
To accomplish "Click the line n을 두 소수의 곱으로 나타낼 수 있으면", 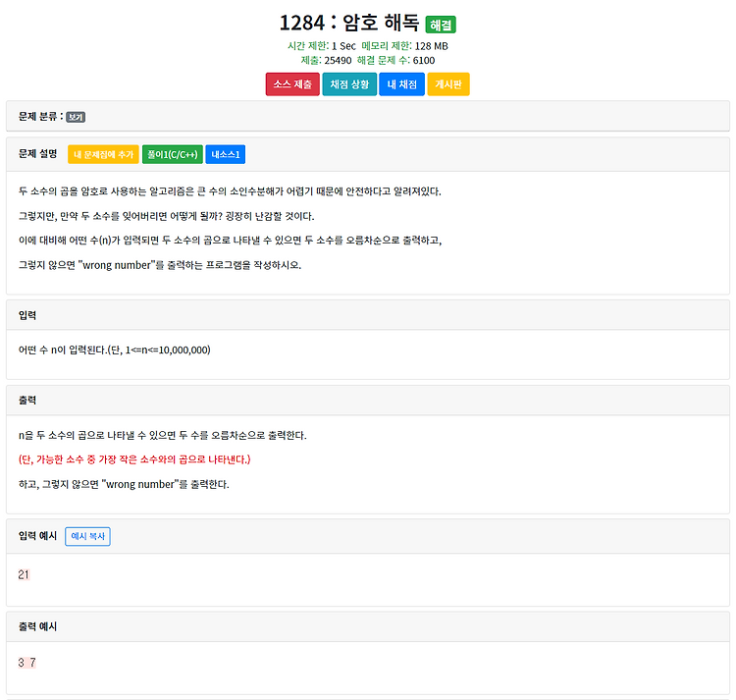I will 162,436.
